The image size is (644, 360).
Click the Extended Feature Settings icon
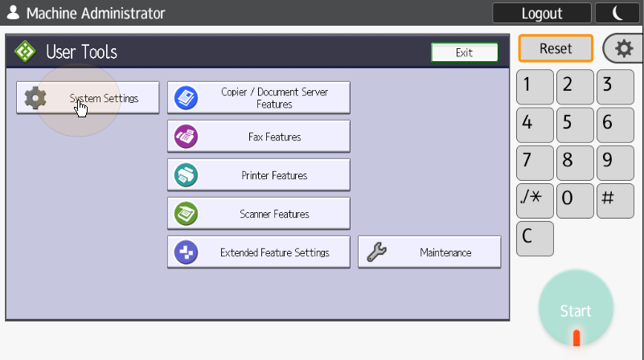click(x=186, y=252)
